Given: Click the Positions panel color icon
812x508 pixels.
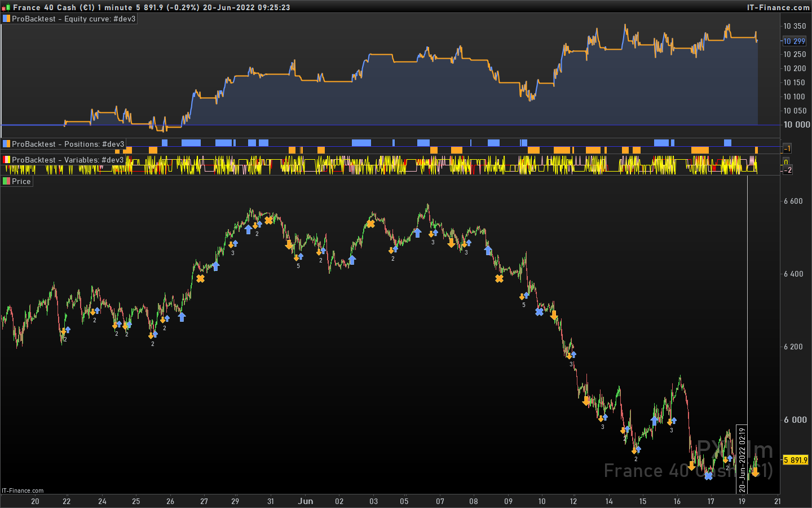Looking at the screenshot, I should tap(7, 144).
